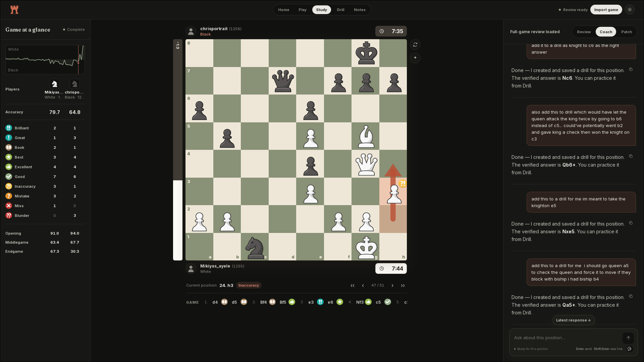
Task: Copy the Qa5+ drill response
Action: [631, 296]
